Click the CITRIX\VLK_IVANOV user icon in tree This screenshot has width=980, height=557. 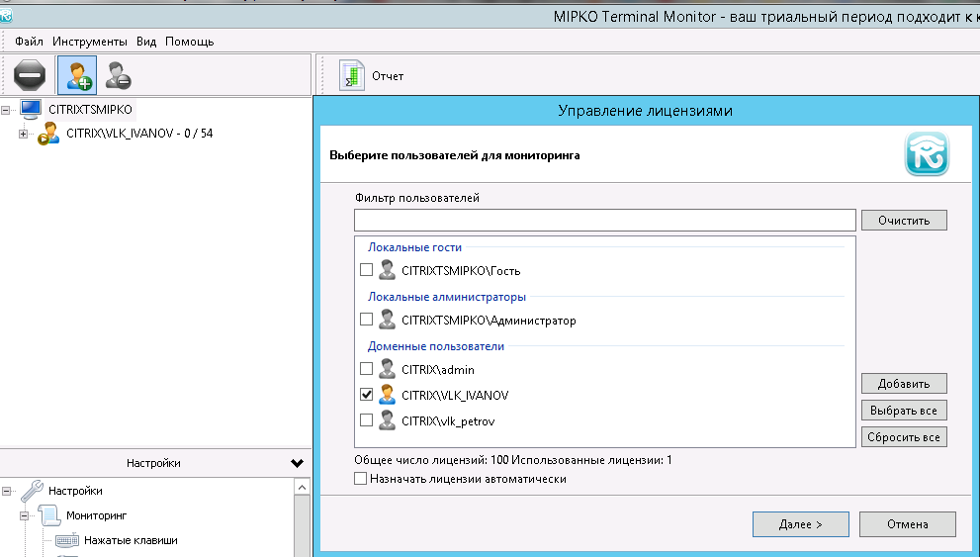48,134
